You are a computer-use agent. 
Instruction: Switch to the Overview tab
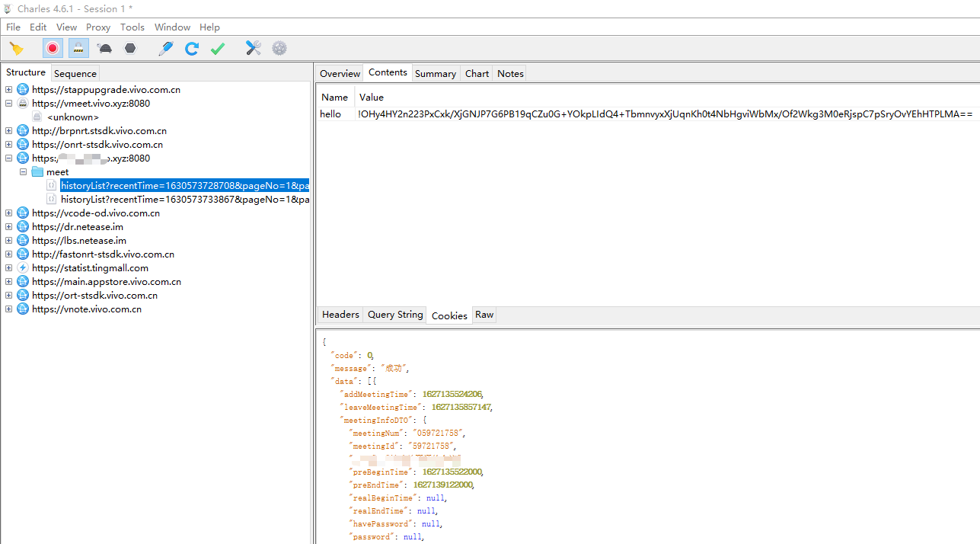point(340,74)
